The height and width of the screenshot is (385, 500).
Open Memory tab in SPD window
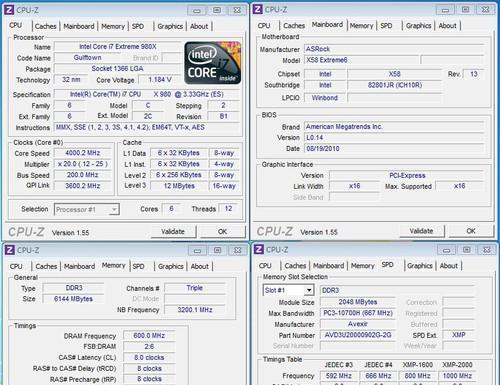363,266
